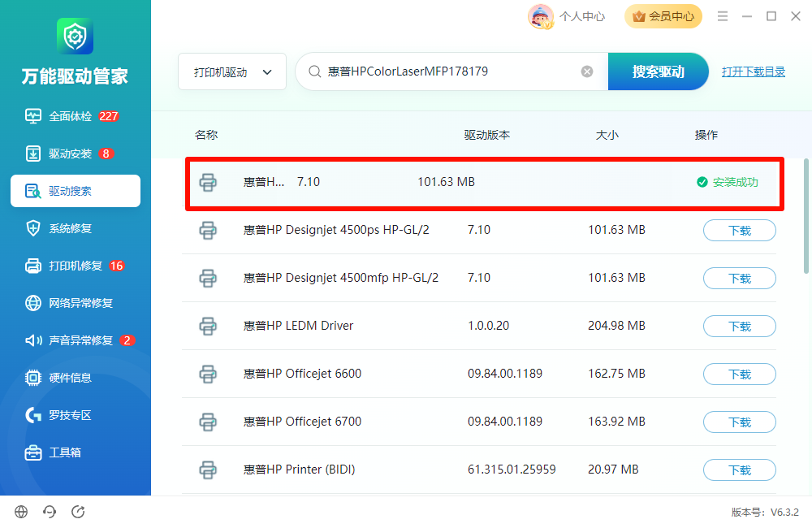Download the HP Officejet 6600 driver
This screenshot has width=812, height=528.
point(740,374)
